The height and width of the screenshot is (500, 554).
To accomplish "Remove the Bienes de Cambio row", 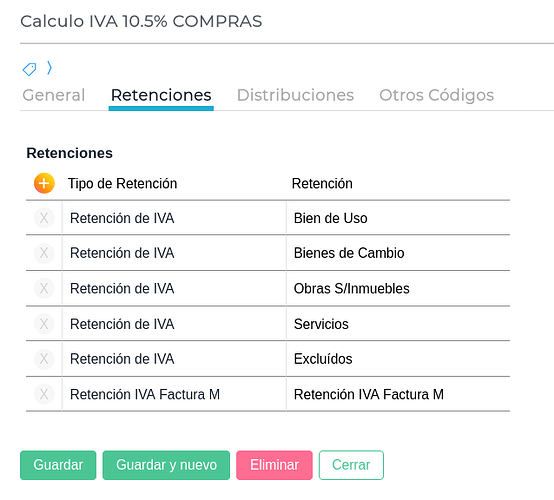I will tap(44, 253).
